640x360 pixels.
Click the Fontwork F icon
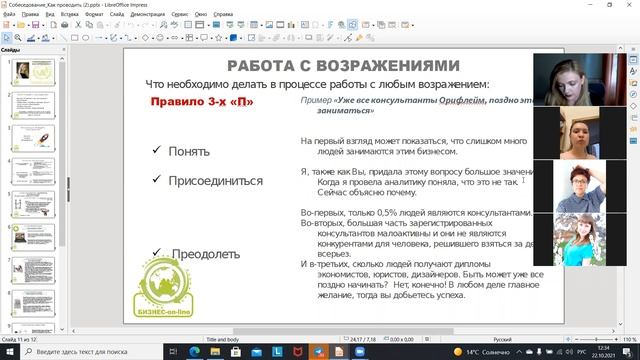pyautogui.click(x=330, y=25)
